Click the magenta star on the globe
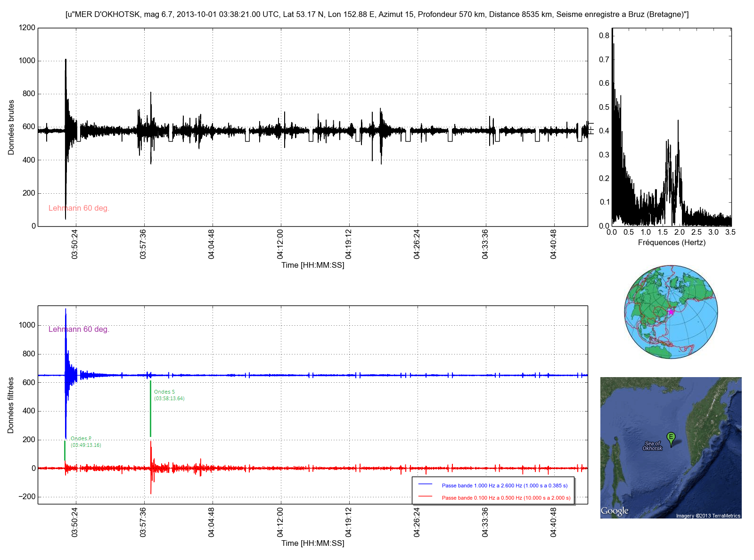 tap(671, 312)
